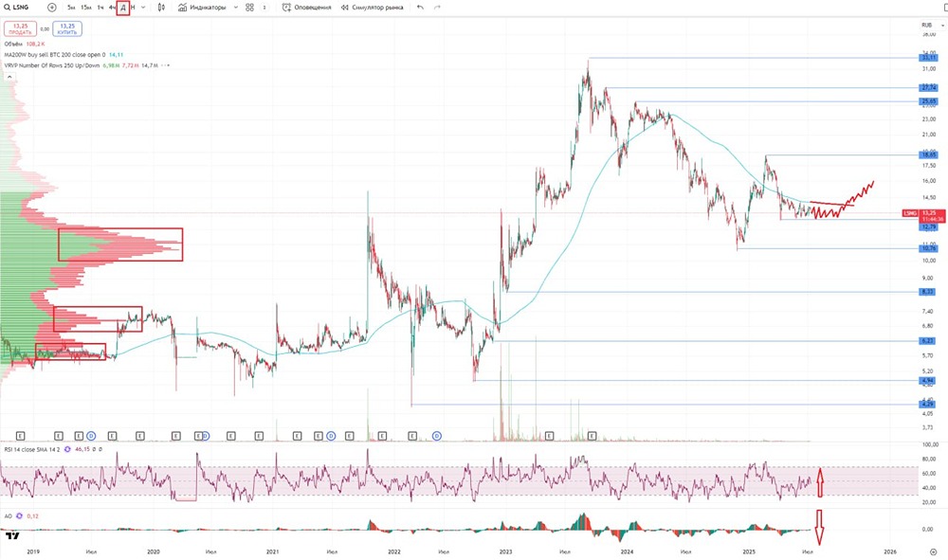948x560 pixels.
Task: Click 2026 on time axis
Action: point(890,551)
